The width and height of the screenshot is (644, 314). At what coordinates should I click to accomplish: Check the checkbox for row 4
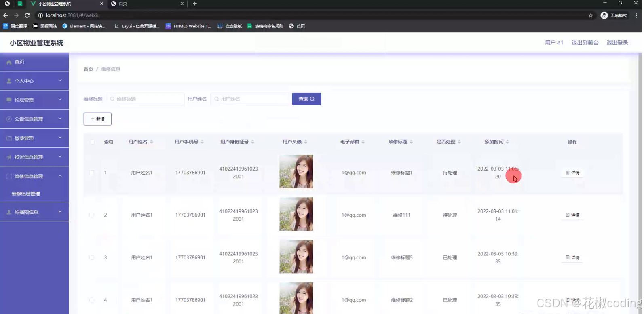(92, 300)
